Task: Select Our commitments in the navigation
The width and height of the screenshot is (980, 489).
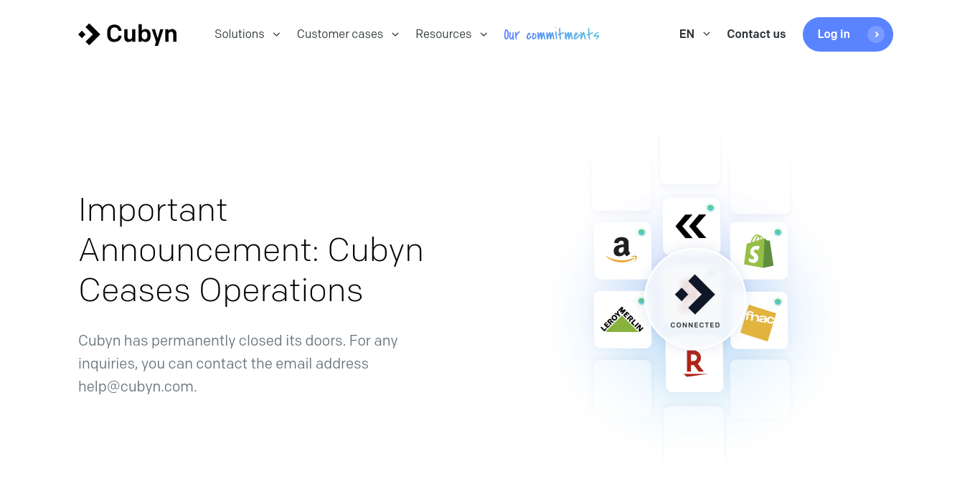Action: [551, 34]
